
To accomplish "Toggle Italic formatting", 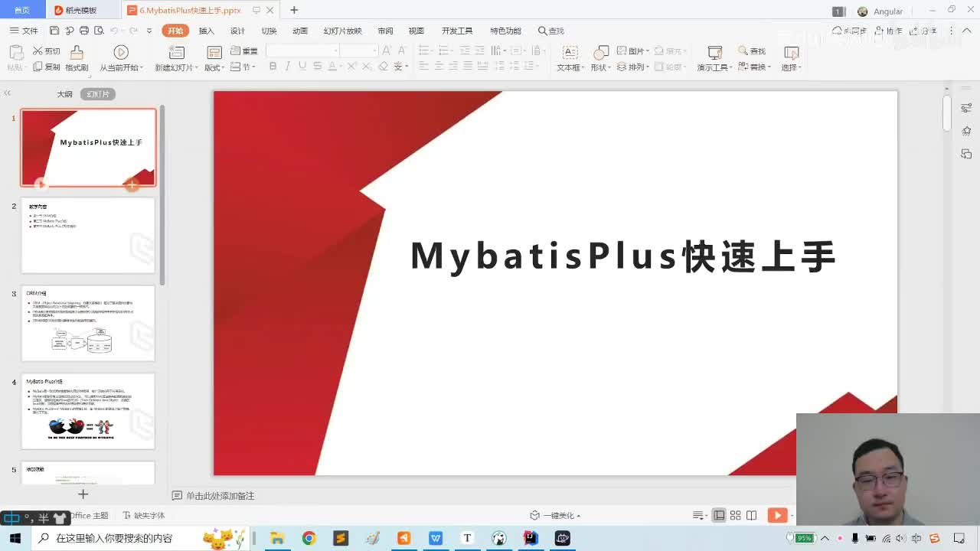I will 288,67.
